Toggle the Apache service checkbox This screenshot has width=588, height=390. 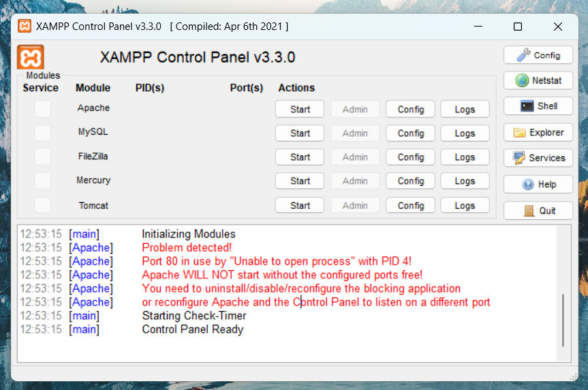tap(42, 109)
